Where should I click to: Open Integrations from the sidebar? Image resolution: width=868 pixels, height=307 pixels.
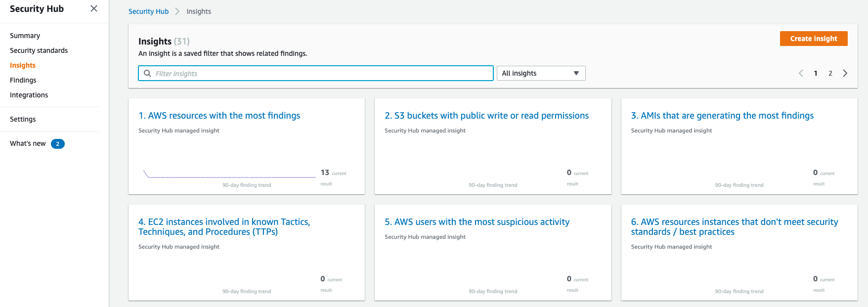29,95
